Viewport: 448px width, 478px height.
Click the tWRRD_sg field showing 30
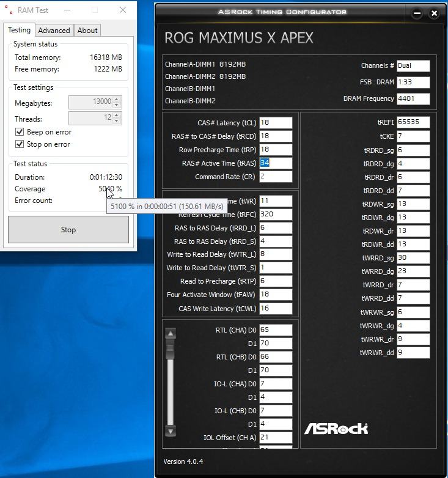(x=413, y=257)
